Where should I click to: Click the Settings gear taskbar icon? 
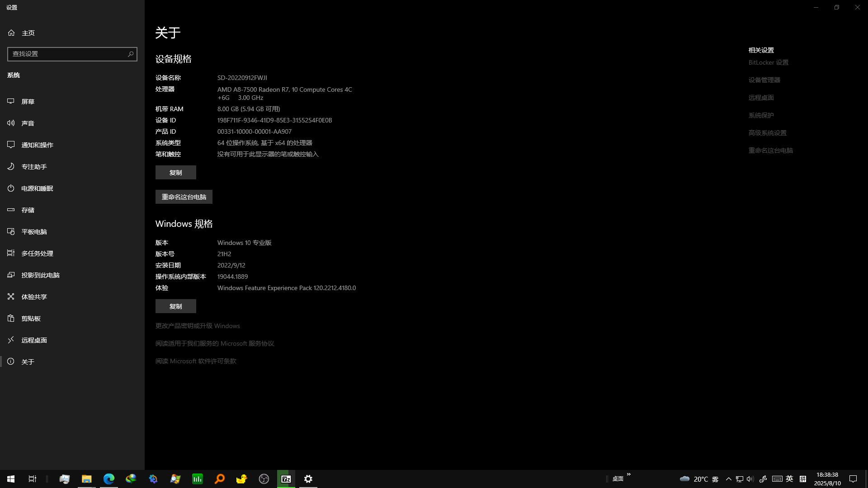tap(308, 479)
